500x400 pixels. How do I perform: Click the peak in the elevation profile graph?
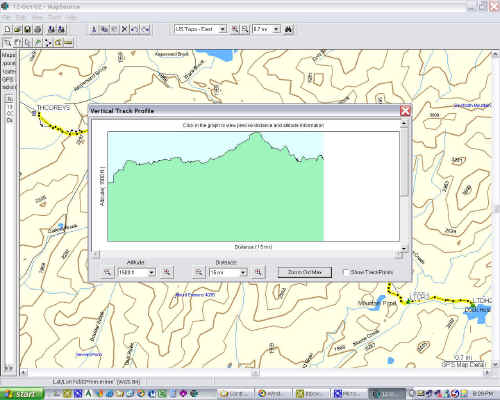pyautogui.click(x=256, y=134)
